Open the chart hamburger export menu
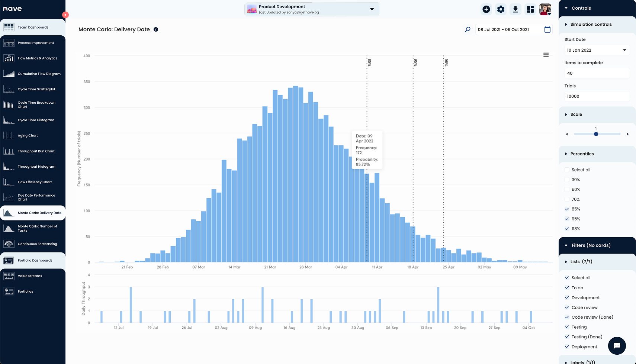This screenshot has width=636, height=364. 546,55
